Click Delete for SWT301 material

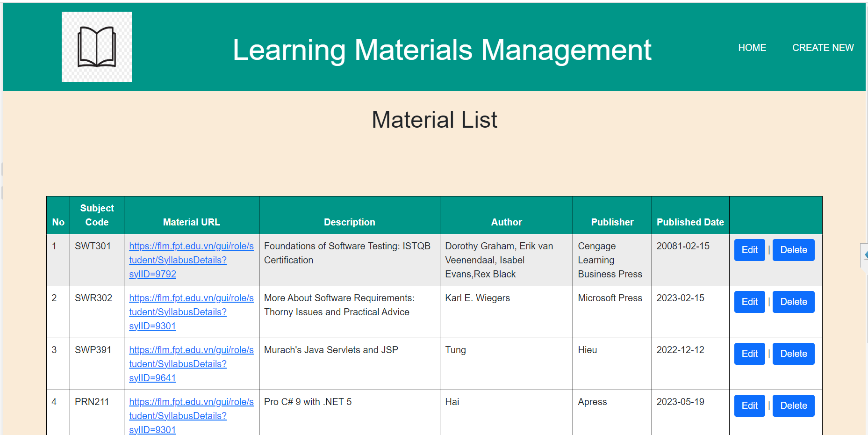coord(793,250)
